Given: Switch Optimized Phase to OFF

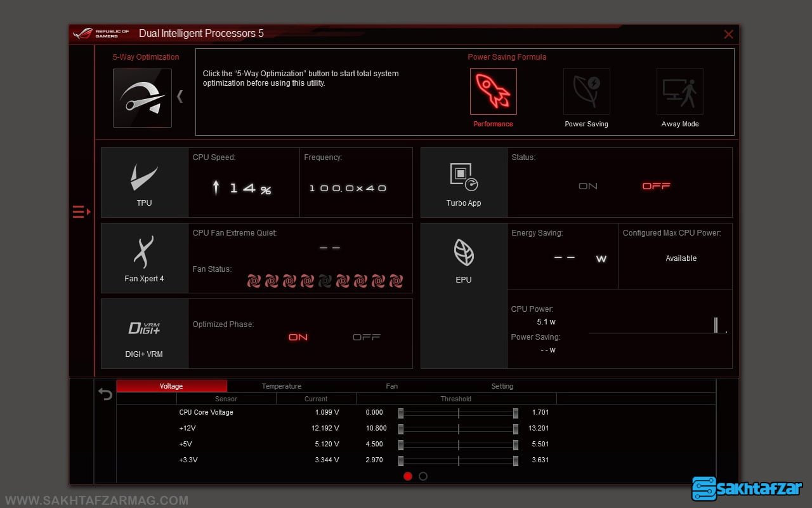Looking at the screenshot, I should pos(367,337).
